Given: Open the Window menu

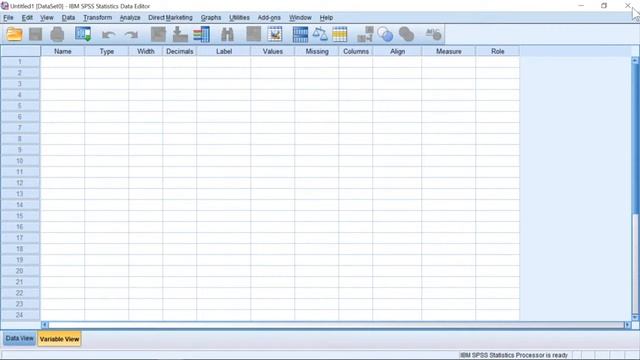Looking at the screenshot, I should click(x=300, y=18).
